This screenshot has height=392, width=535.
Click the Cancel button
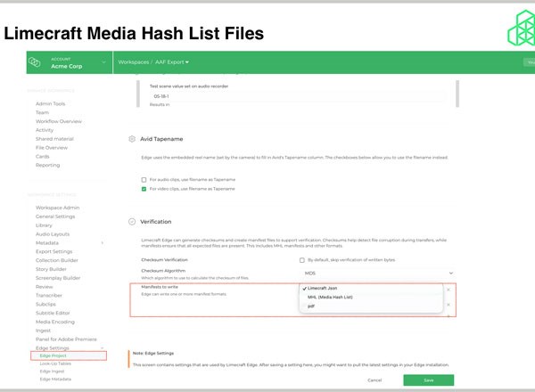click(374, 380)
